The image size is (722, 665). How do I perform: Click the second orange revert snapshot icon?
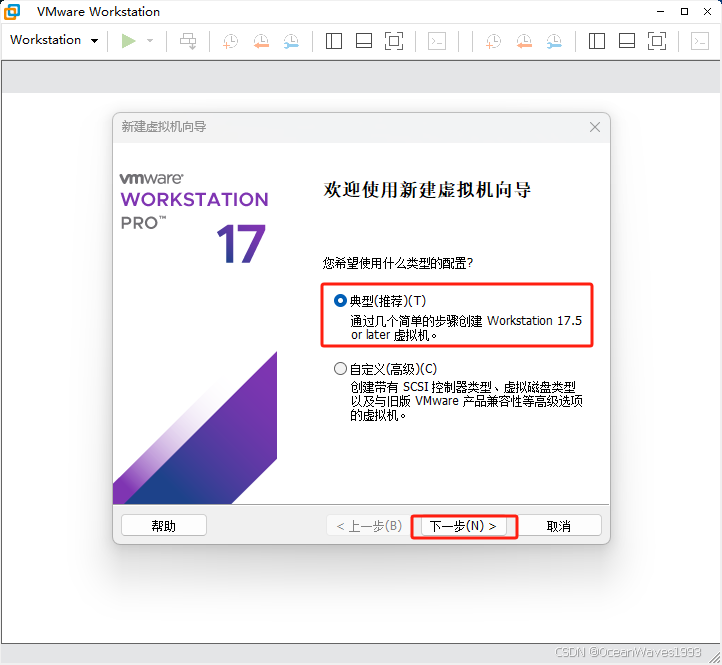coord(524,41)
